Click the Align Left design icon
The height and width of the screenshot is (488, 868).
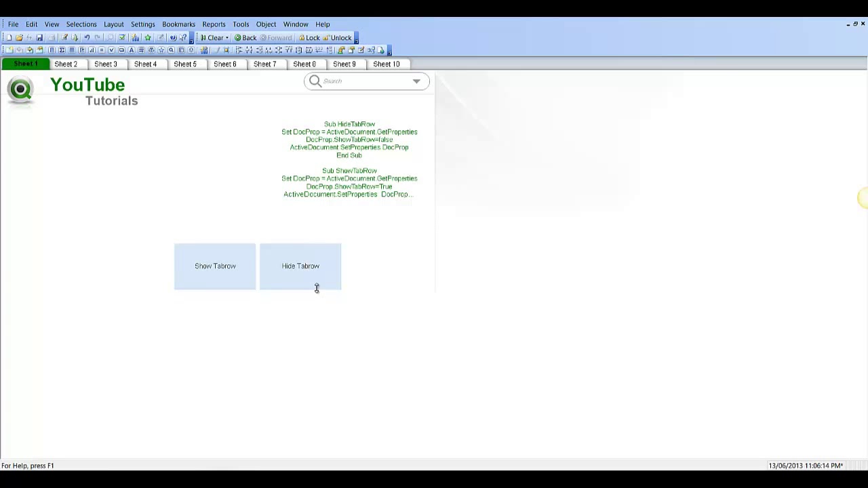[239, 50]
